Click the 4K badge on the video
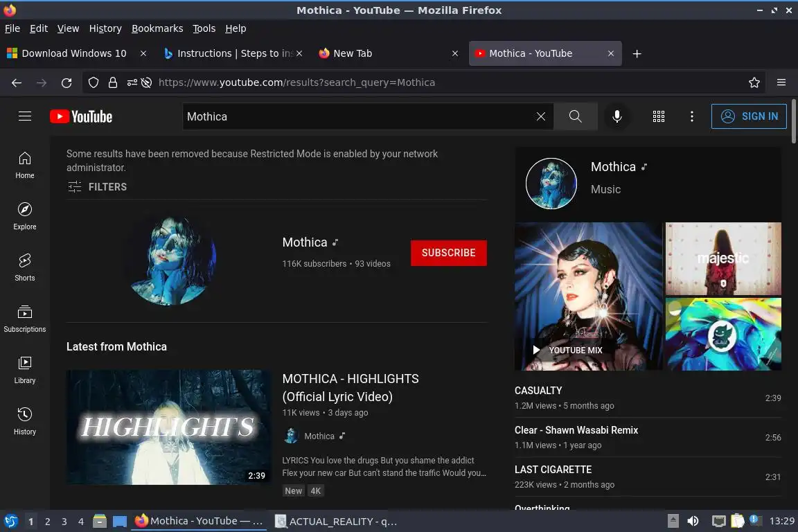The width and height of the screenshot is (798, 532). pyautogui.click(x=316, y=490)
